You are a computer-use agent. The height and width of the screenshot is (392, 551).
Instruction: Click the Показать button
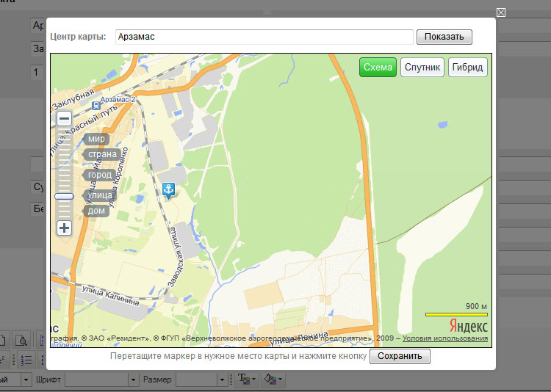pos(444,37)
